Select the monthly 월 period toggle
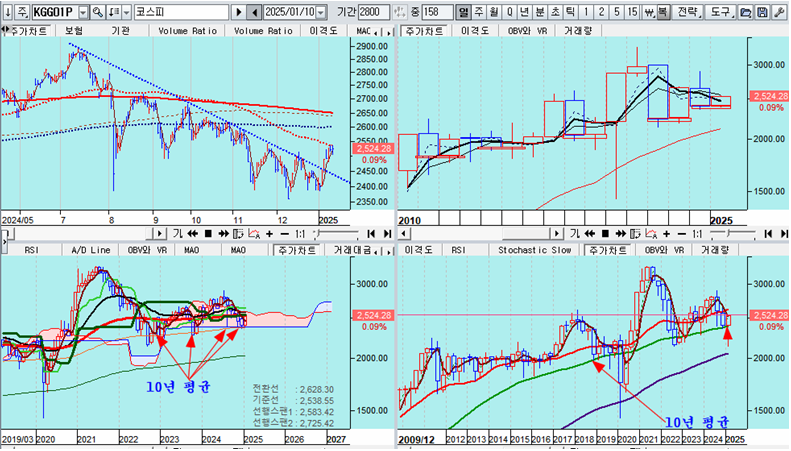This screenshot has height=451, width=791. 494,12
